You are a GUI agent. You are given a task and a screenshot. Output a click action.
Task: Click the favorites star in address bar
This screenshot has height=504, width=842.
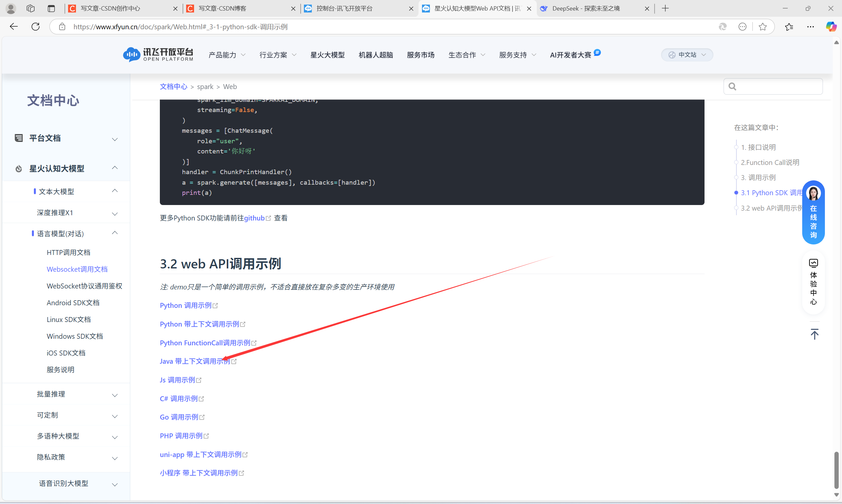[762, 27]
